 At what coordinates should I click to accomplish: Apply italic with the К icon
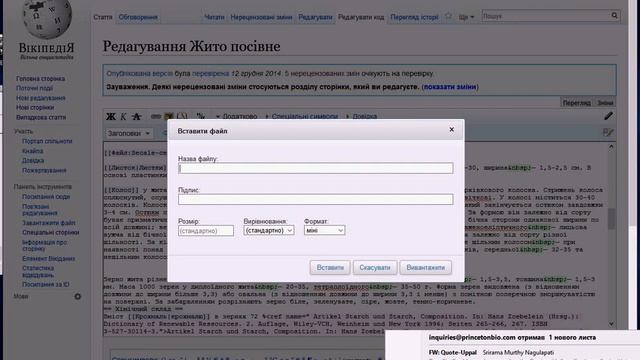click(123, 116)
